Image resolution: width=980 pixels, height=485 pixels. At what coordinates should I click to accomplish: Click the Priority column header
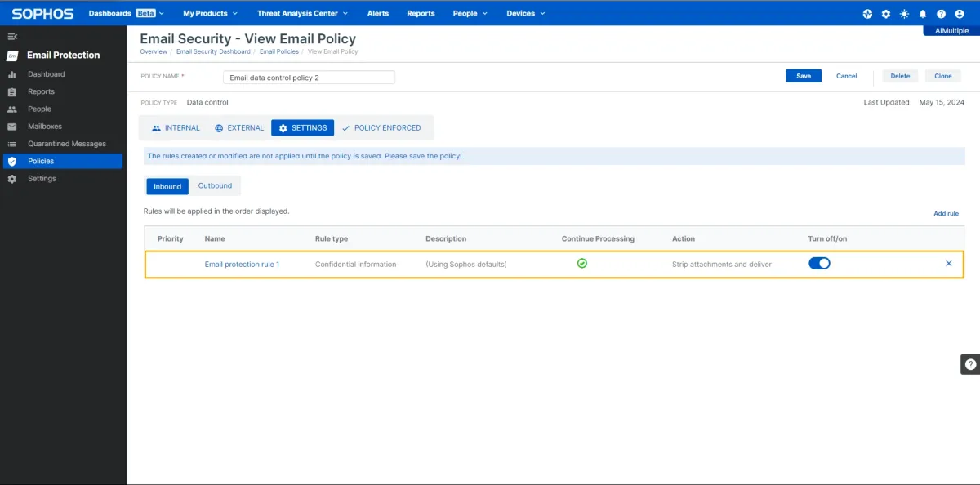point(171,239)
